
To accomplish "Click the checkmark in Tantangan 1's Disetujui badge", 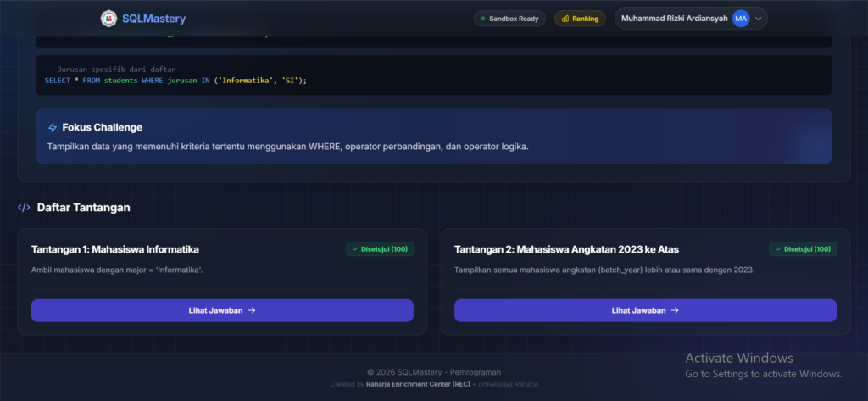I will point(355,249).
